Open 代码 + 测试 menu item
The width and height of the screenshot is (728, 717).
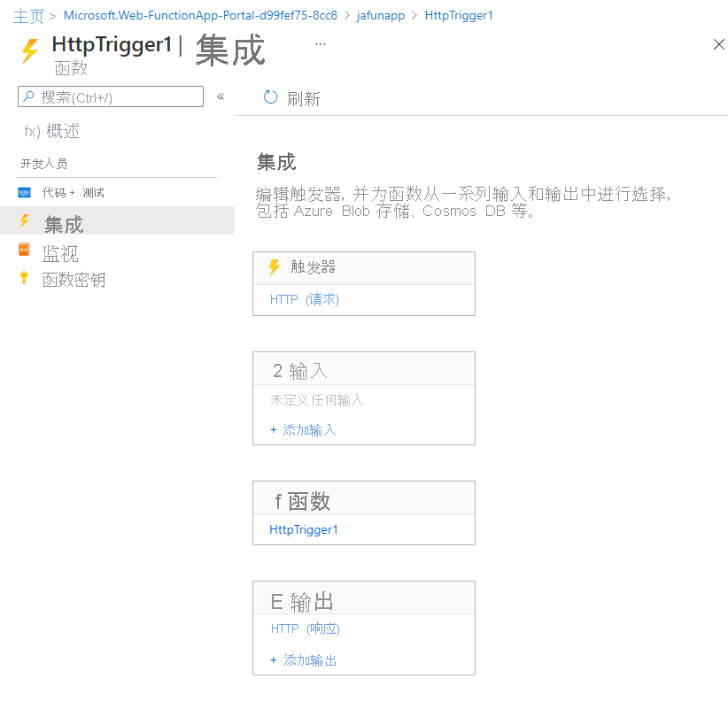point(73,193)
